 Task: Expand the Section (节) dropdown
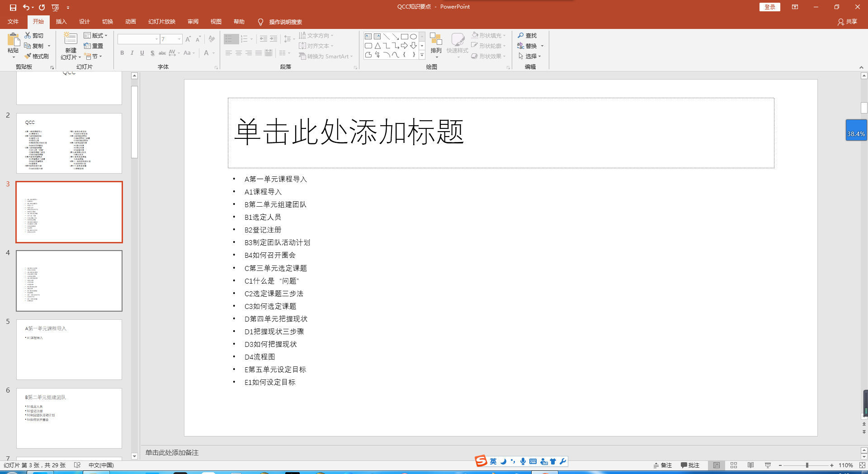[94, 56]
